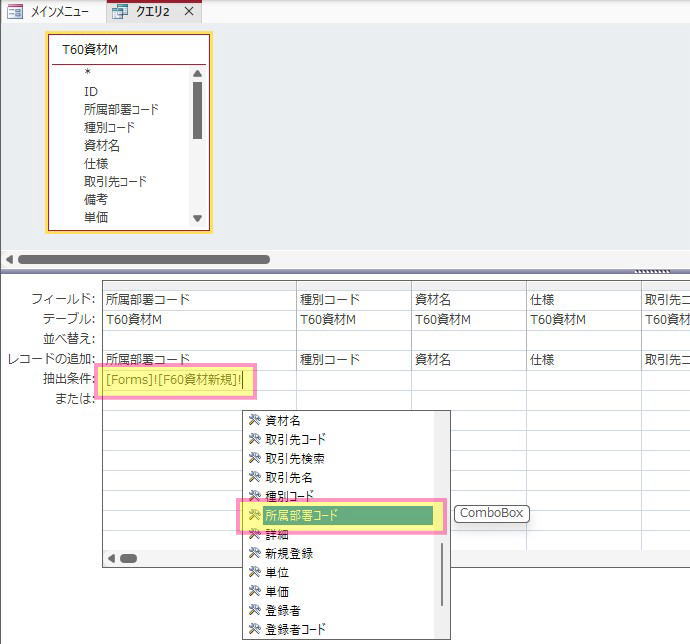Viewport: 690px width, 644px height.
Task: Select 資材名 in the T60資材M field list
Action: click(102, 145)
